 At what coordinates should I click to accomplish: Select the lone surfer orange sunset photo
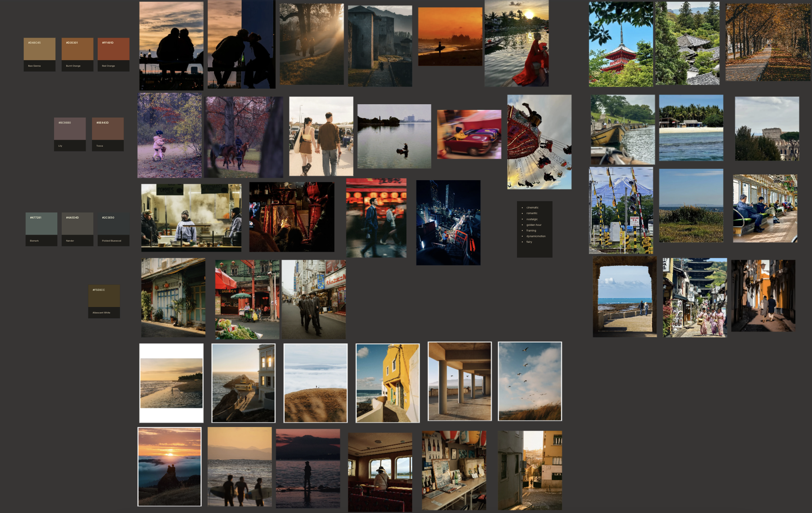pyautogui.click(x=450, y=37)
